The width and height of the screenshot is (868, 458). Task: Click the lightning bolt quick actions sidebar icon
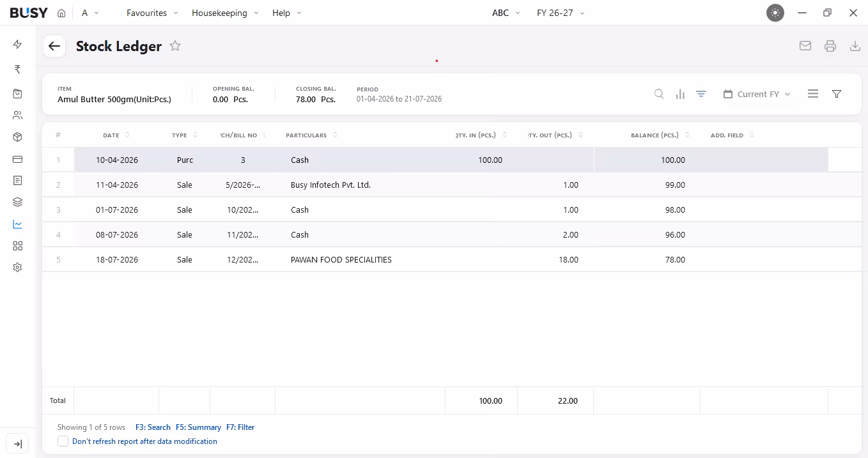pyautogui.click(x=17, y=44)
